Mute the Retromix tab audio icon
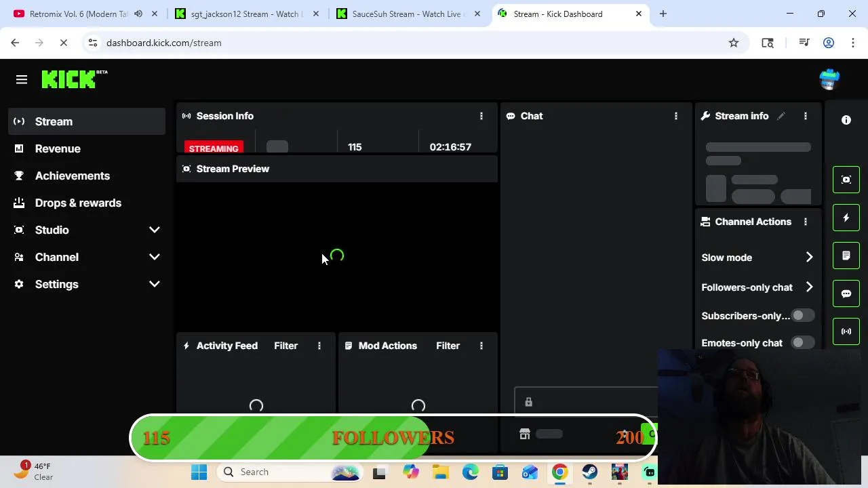The height and width of the screenshot is (488, 868). pyautogui.click(x=138, y=14)
